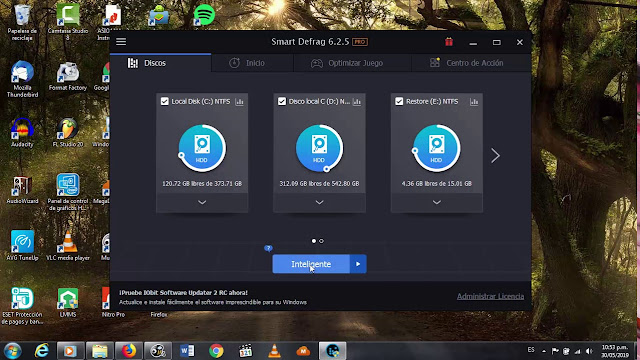Minimize the Smart Defrag window
Screen dimensions: 640x360
473,42
